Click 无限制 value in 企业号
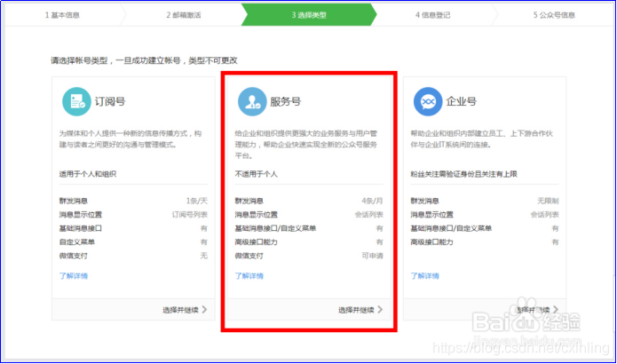The width and height of the screenshot is (617, 364). 548,201
